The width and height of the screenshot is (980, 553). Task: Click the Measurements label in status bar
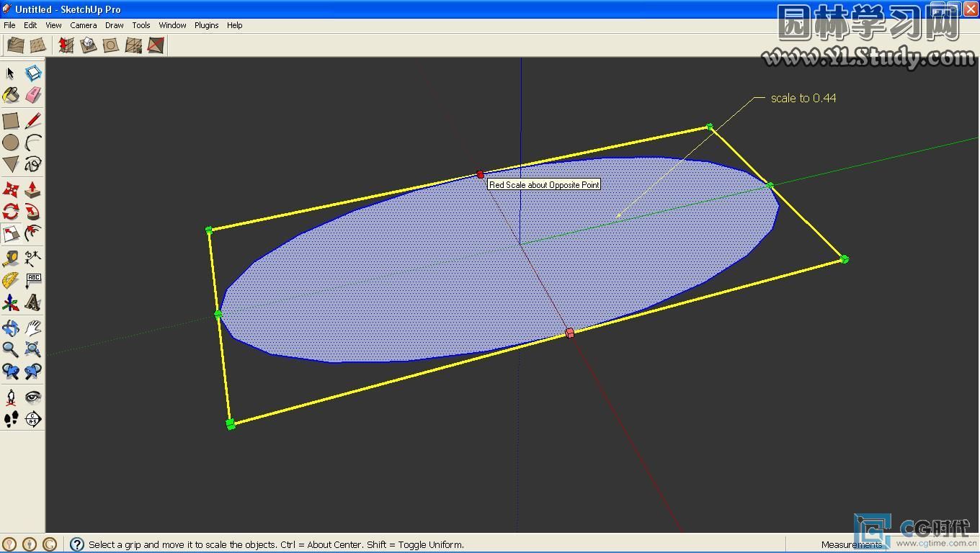tap(852, 544)
